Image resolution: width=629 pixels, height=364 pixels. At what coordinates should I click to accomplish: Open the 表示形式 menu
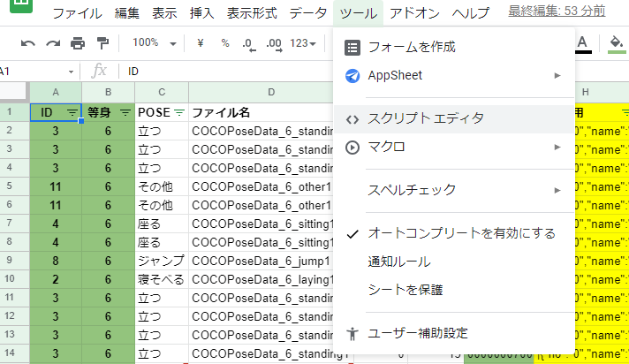tap(252, 13)
